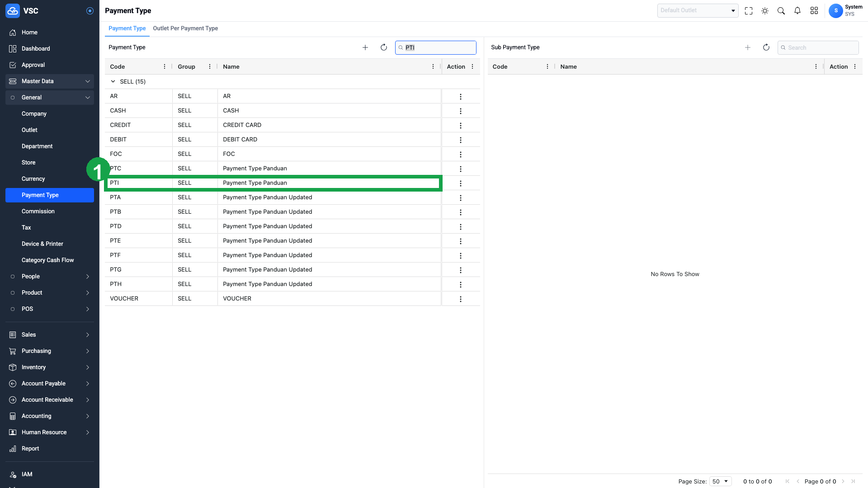Refresh the Payment Type list
868x488 pixels.
pyautogui.click(x=384, y=47)
